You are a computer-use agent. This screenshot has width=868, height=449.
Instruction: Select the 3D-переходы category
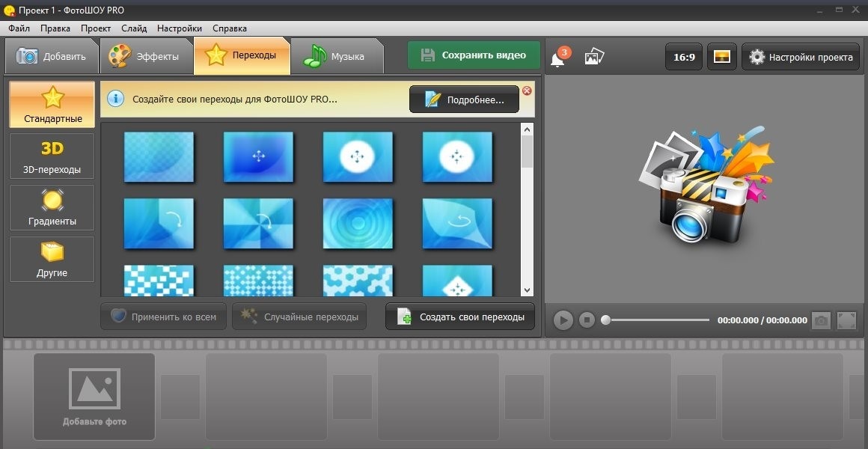click(52, 156)
